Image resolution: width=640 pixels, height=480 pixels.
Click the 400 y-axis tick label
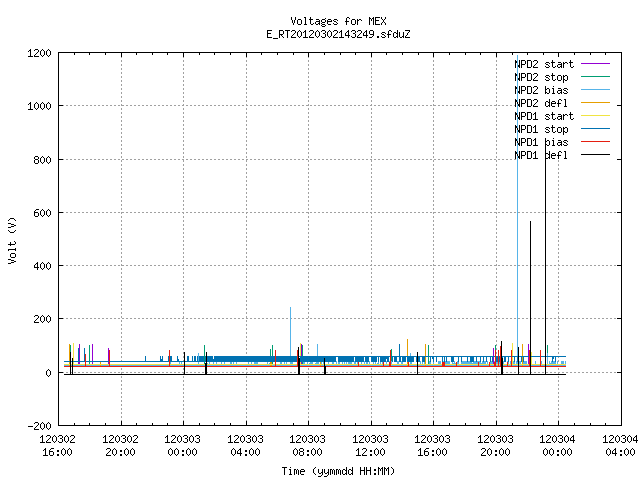pos(42,266)
